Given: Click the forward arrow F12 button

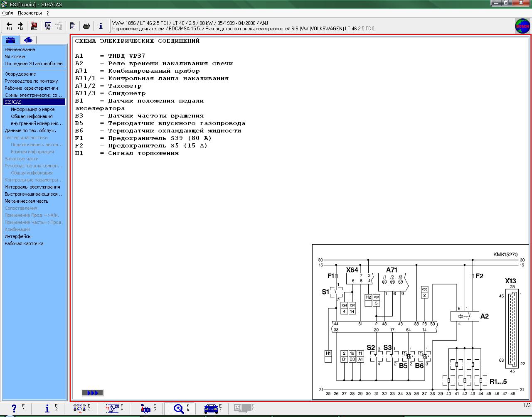Looking at the screenshot, I should (x=20, y=26).
